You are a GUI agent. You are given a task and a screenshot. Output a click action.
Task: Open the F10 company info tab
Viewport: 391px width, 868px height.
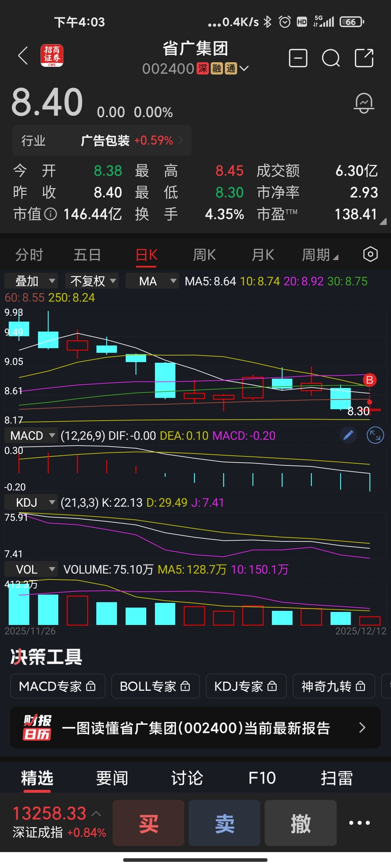tap(262, 778)
